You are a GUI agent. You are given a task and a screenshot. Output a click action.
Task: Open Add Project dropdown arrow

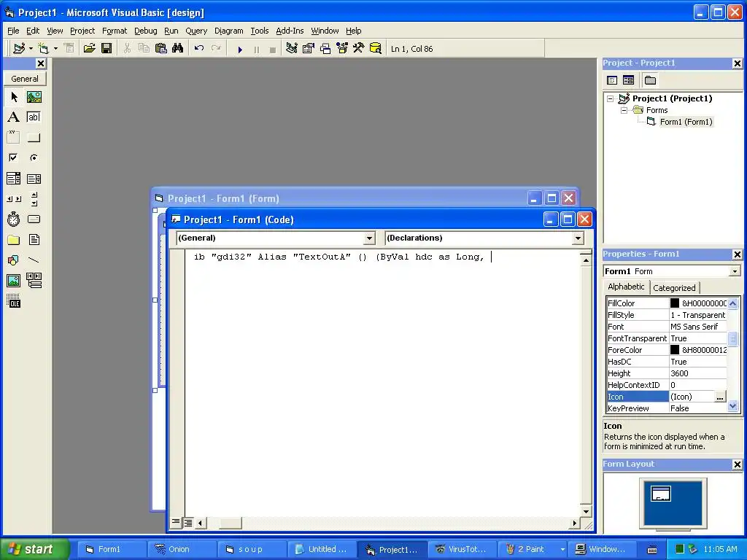[31, 49]
